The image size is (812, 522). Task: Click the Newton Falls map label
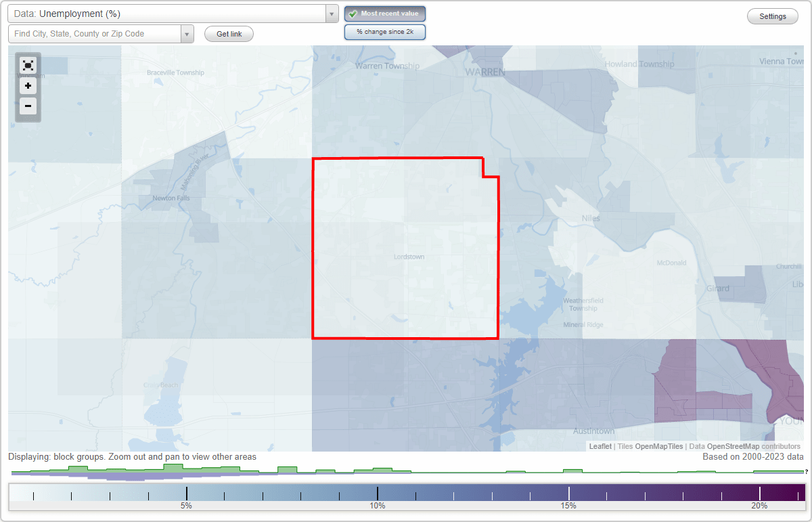(171, 198)
